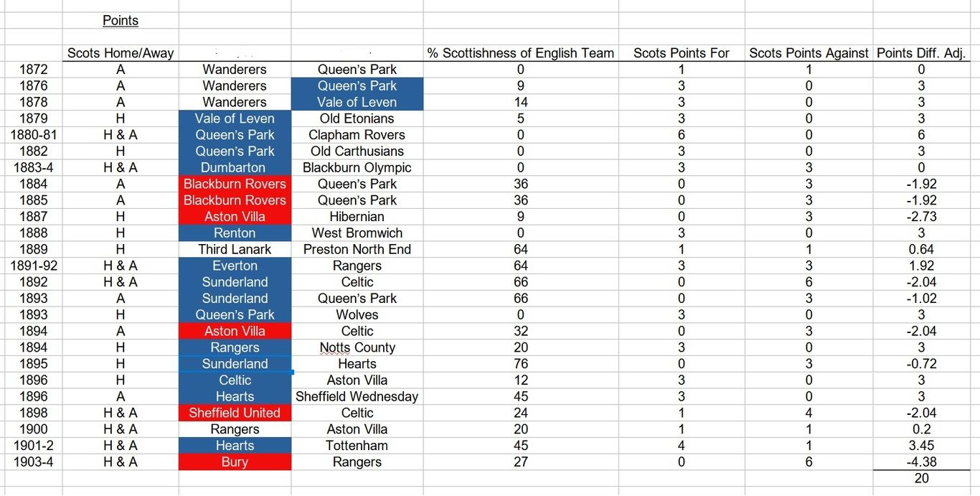
Task: Click the total value 20 cell
Action: tap(921, 478)
